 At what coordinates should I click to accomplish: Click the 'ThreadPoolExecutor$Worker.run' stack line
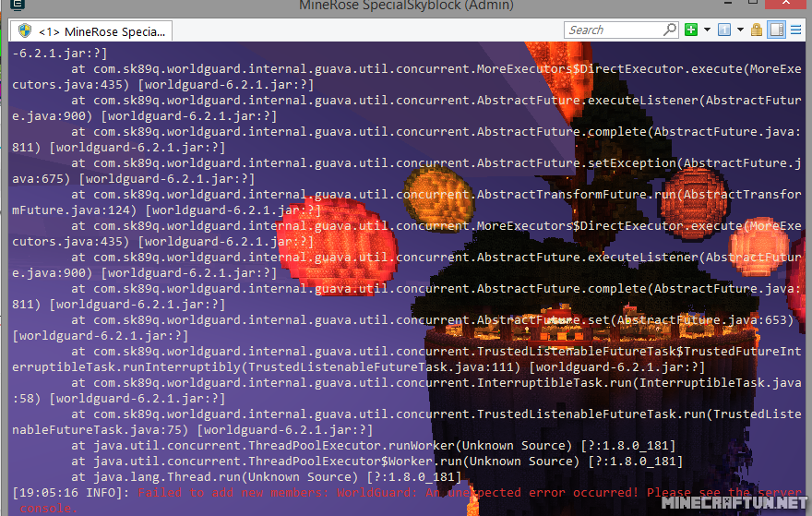pos(377,462)
